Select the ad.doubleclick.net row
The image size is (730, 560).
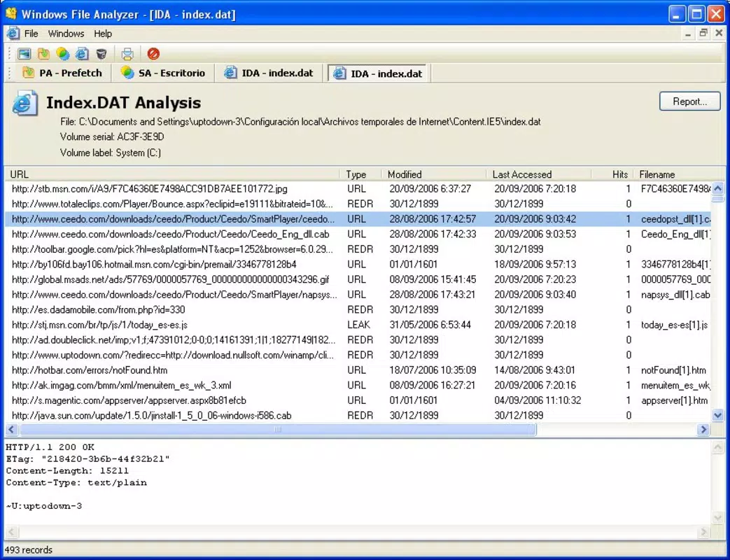pos(358,339)
